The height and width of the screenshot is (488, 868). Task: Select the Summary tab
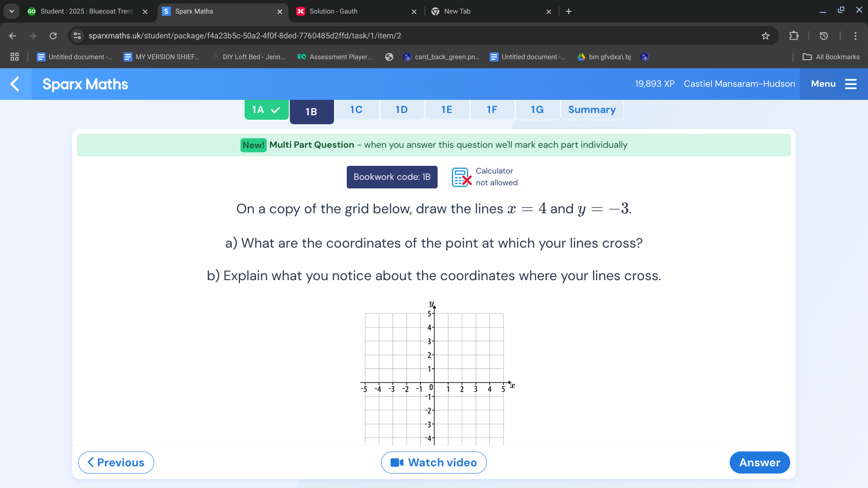[592, 109]
